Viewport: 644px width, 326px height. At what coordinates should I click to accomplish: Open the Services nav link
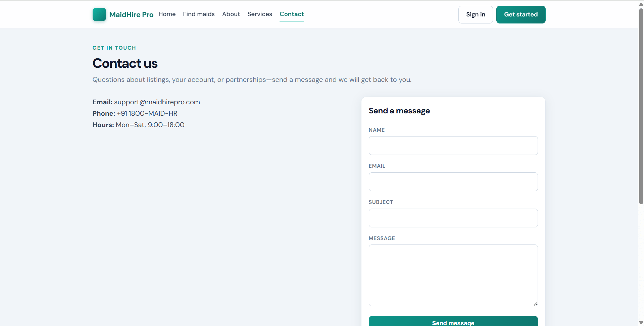260,14
